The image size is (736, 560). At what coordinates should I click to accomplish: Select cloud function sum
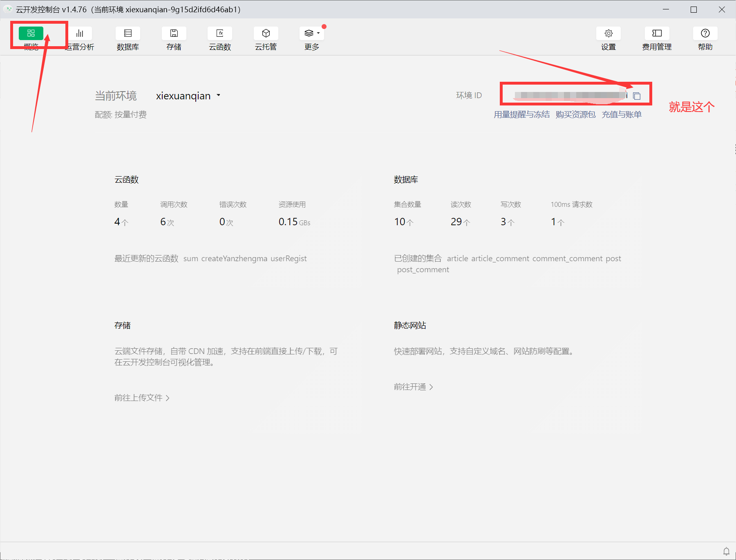pos(191,258)
